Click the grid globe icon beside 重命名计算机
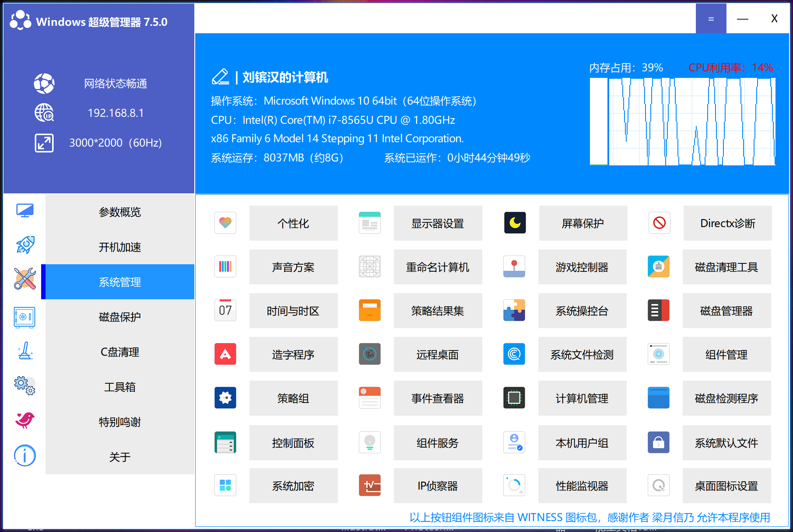The width and height of the screenshot is (793, 532). click(370, 266)
